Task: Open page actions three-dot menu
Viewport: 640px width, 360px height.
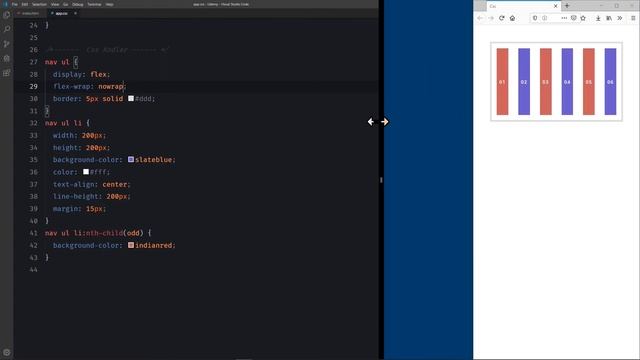Action: tap(564, 18)
